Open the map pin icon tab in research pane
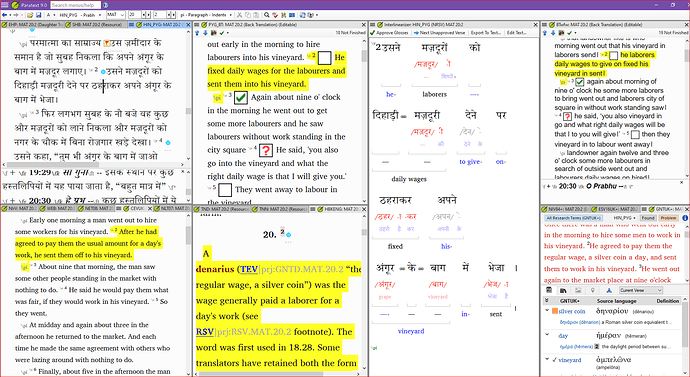The width and height of the screenshot is (690, 377). click(x=593, y=290)
